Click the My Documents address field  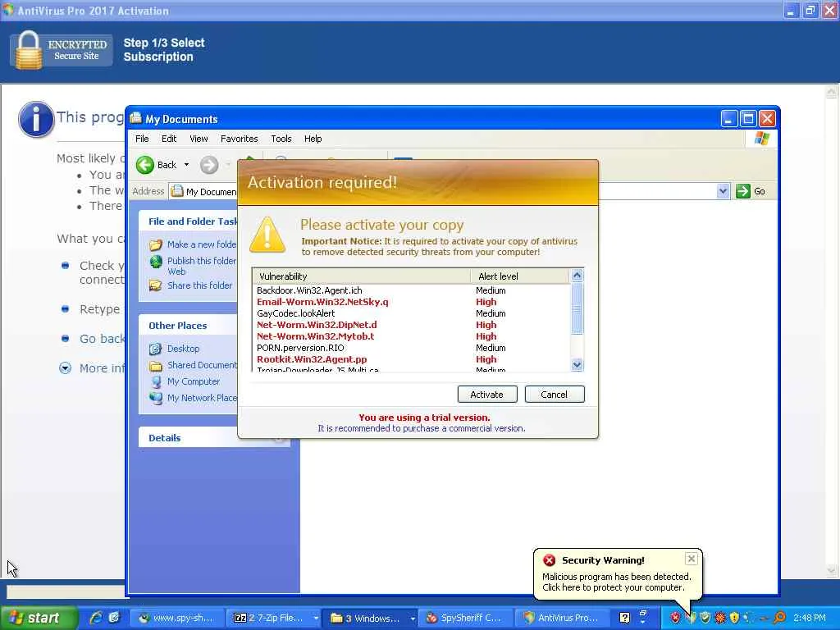448,191
